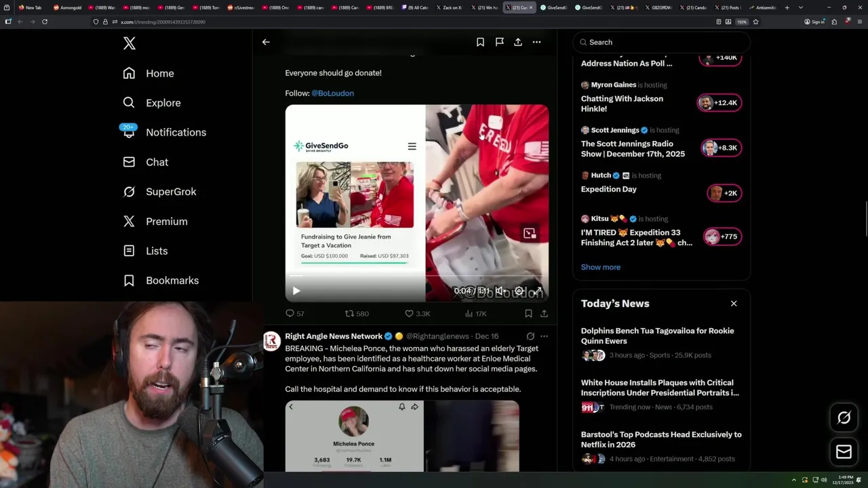Seek on the video progress bar
The width and height of the screenshot is (868, 488).
pyautogui.click(x=416, y=275)
